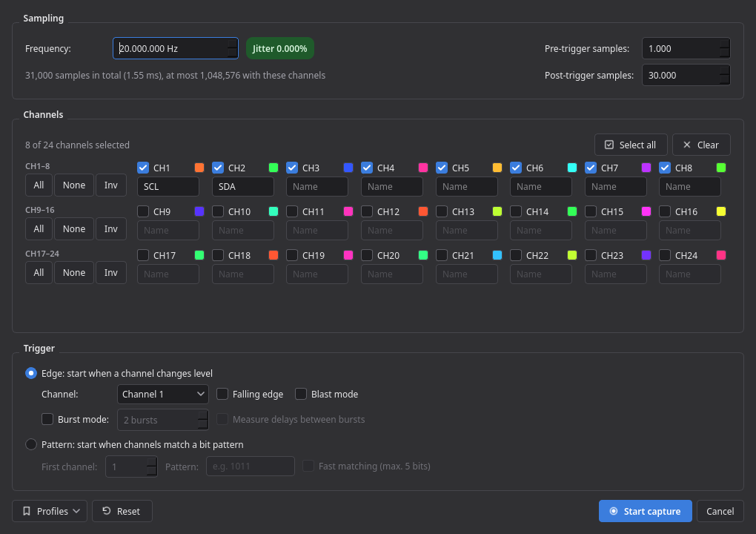Screen dimensions: 756x534
Task: Invert selection for CH1–8 group
Action: pyautogui.click(x=111, y=185)
